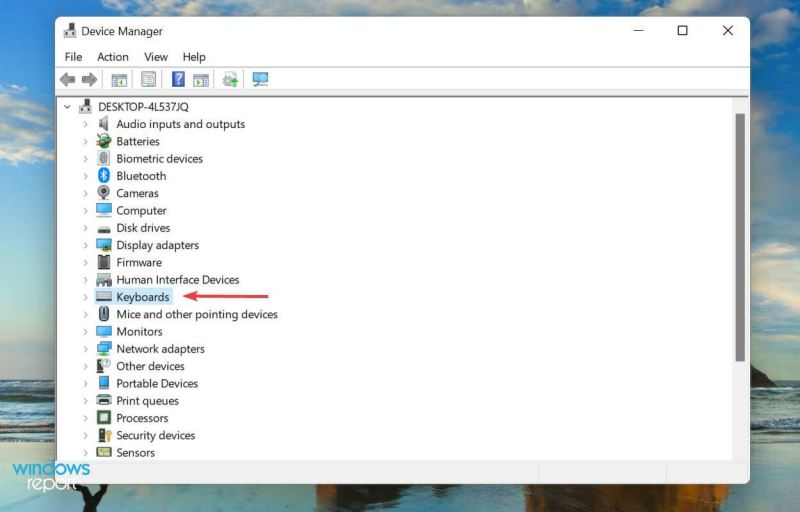The height and width of the screenshot is (512, 800).
Task: Click the Help toolbar icon with question mark
Action: tap(178, 80)
